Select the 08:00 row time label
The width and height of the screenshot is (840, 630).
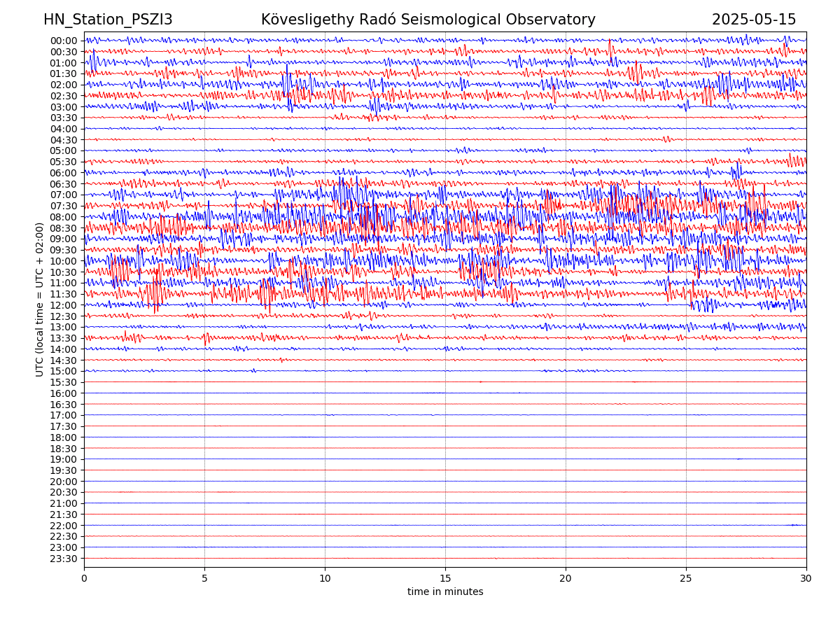[64, 217]
